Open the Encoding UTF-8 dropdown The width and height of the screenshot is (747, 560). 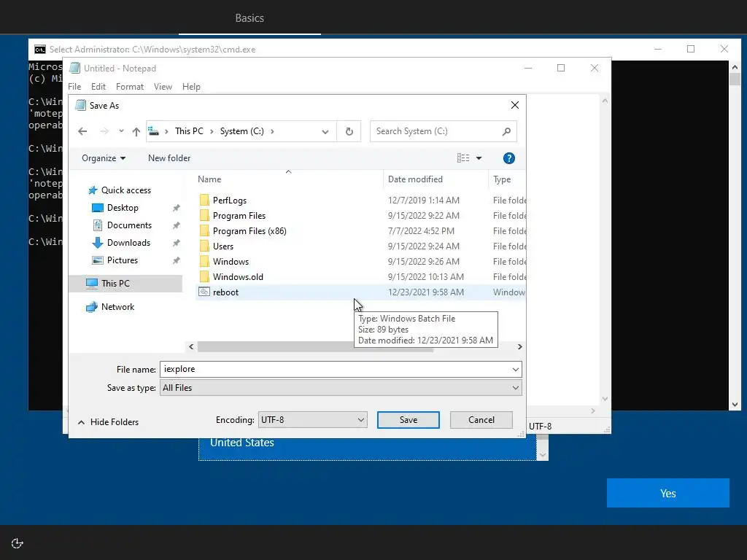pyautogui.click(x=312, y=420)
